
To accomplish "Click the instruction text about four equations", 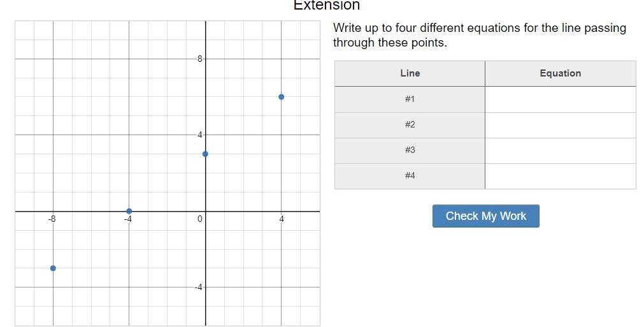I will 479,35.
